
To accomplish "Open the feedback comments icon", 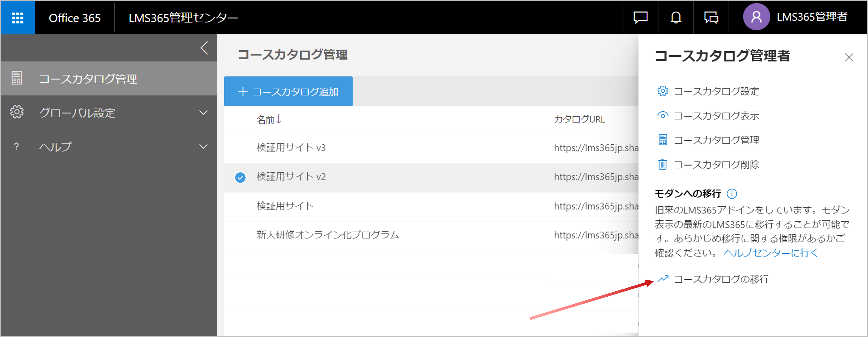I will click(x=711, y=18).
